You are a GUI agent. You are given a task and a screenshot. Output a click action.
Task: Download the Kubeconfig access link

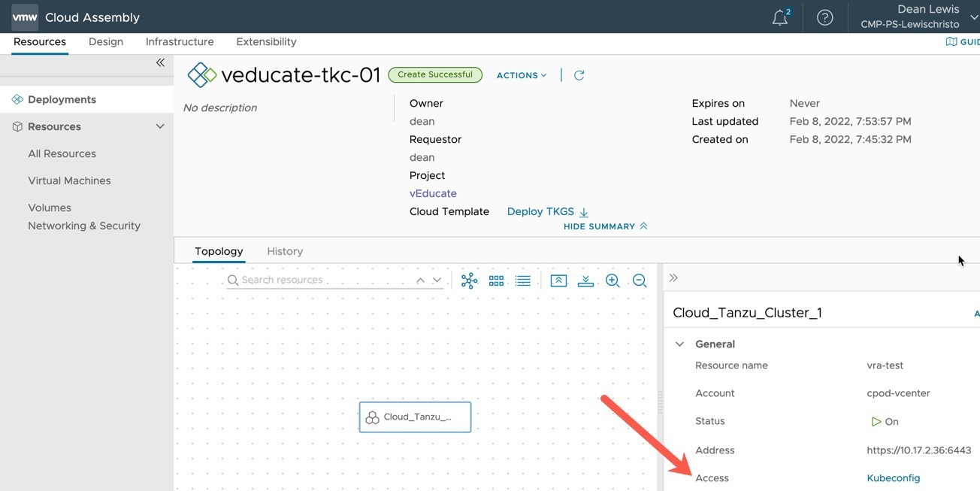(x=894, y=478)
